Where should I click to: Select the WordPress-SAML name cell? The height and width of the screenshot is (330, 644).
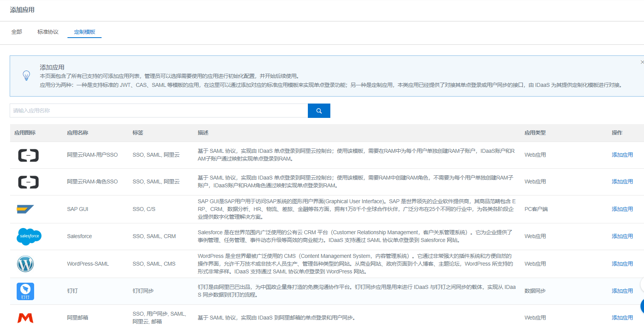(x=88, y=264)
